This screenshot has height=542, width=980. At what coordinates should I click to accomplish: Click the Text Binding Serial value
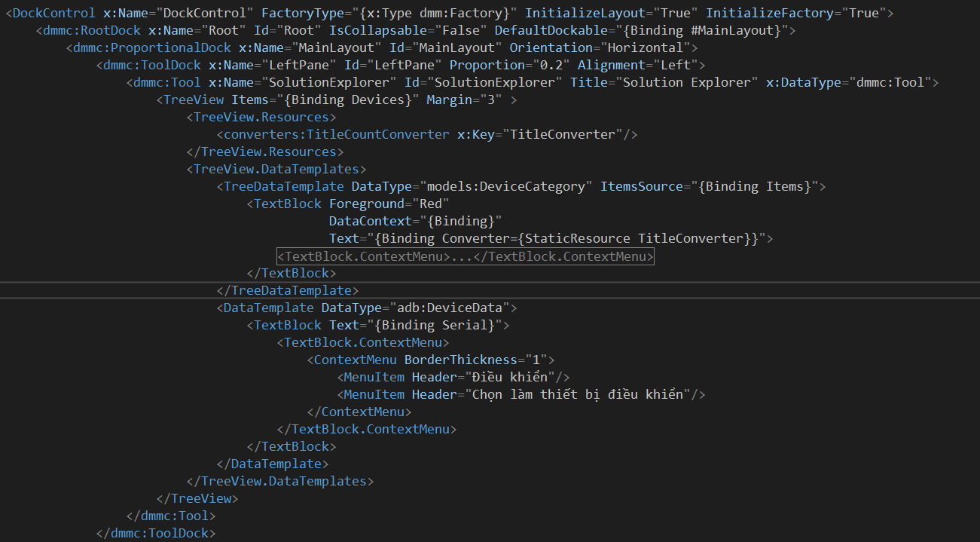434,325
